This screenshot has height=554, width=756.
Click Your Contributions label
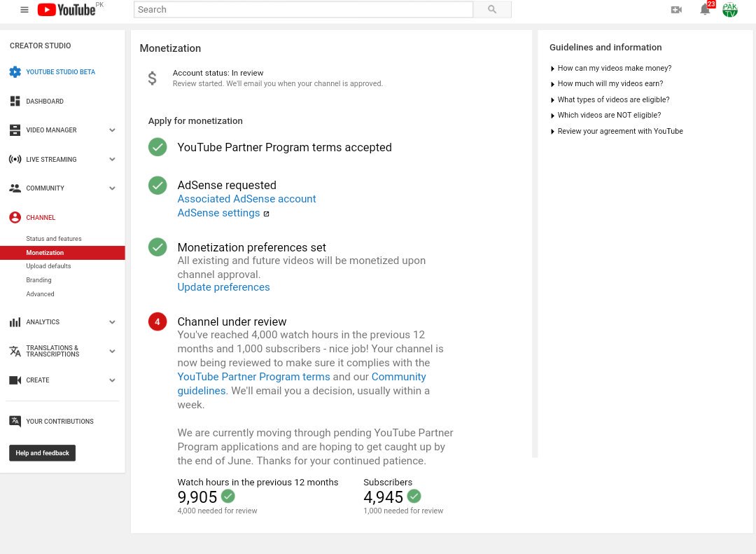(59, 422)
